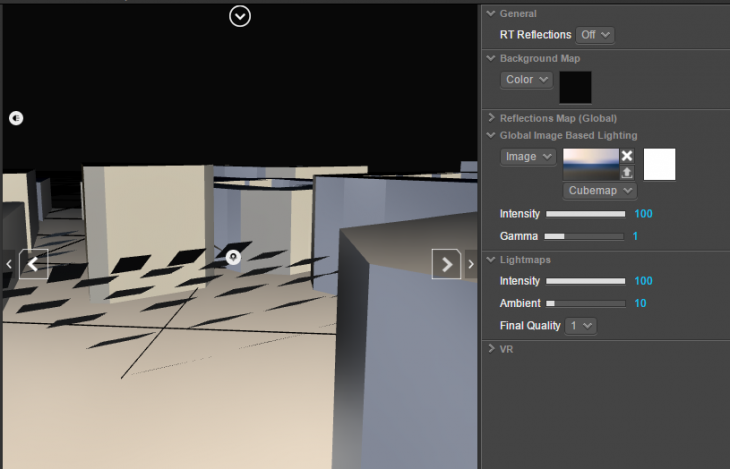The width and height of the screenshot is (730, 469).
Task: Expand the Reflections Map (Global) section
Action: coord(491,118)
